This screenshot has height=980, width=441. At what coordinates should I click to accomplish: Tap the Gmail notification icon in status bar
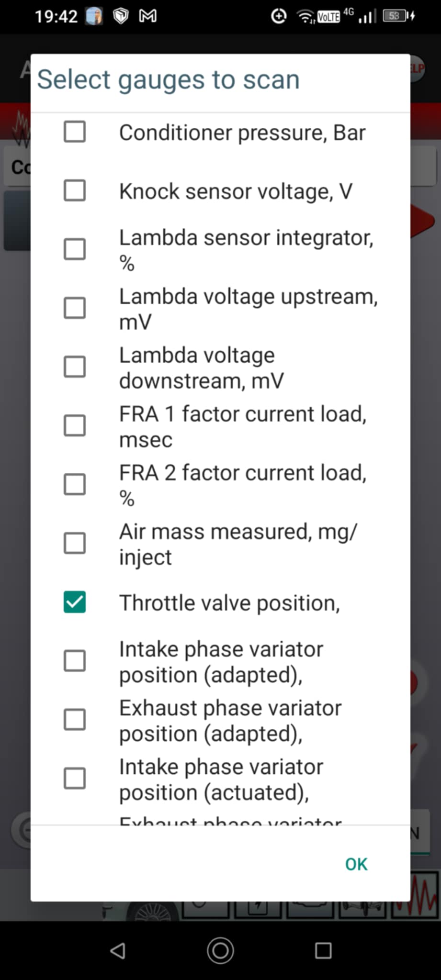[x=147, y=17]
